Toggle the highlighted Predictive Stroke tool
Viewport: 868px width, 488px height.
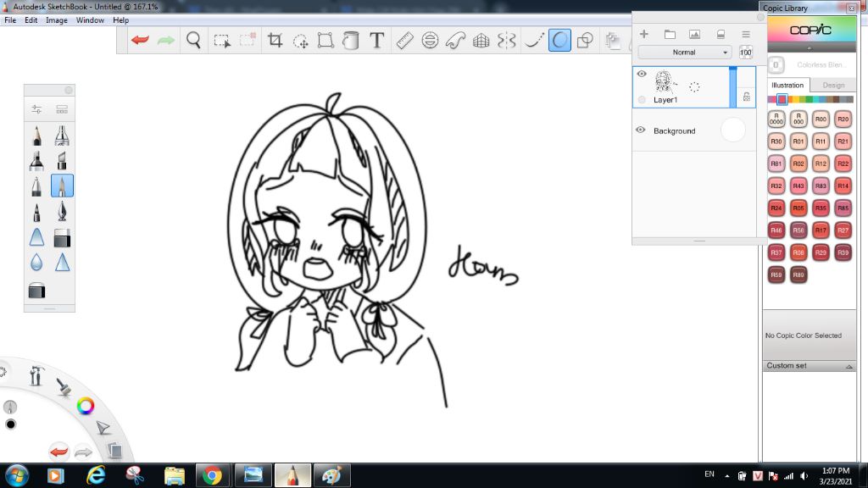559,40
